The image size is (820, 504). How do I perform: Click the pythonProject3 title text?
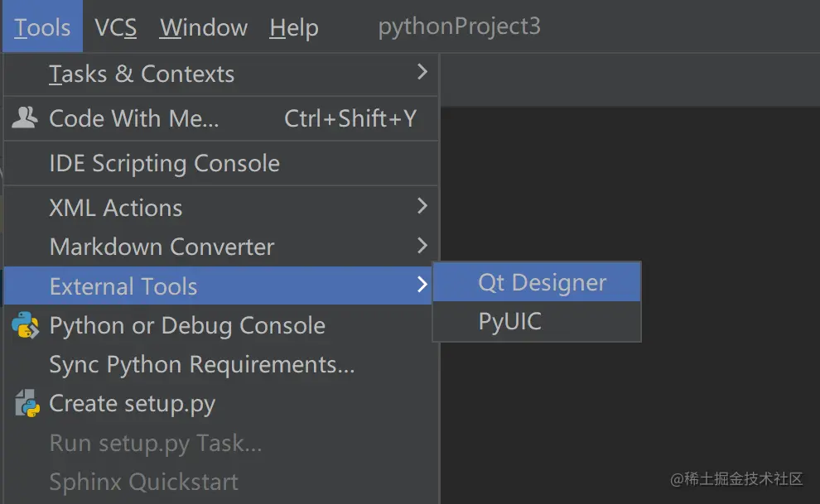click(x=459, y=26)
